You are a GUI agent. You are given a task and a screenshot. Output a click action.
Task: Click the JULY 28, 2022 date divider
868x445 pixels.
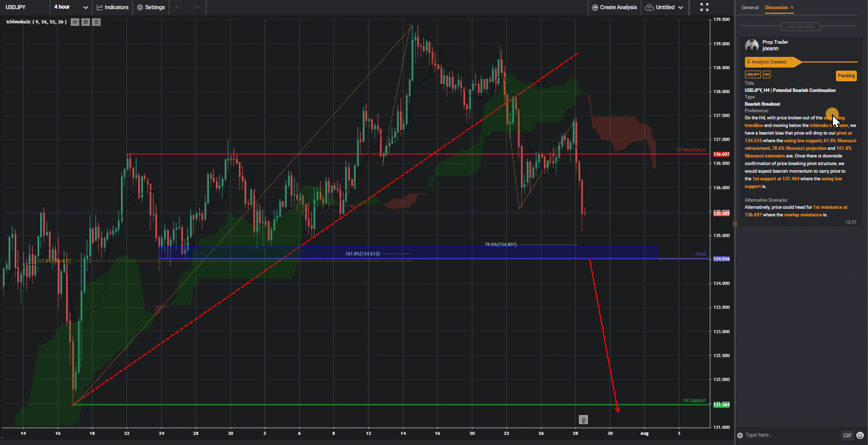point(801,26)
